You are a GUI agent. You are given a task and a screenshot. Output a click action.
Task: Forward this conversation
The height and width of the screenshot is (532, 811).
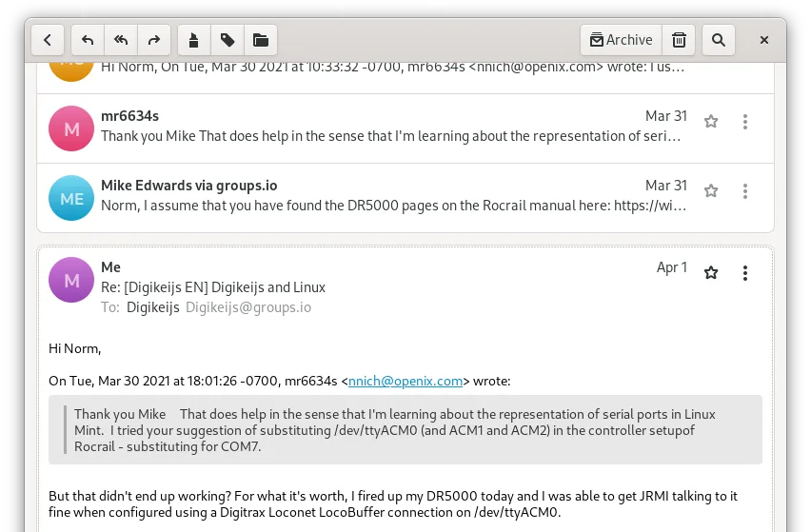click(154, 40)
